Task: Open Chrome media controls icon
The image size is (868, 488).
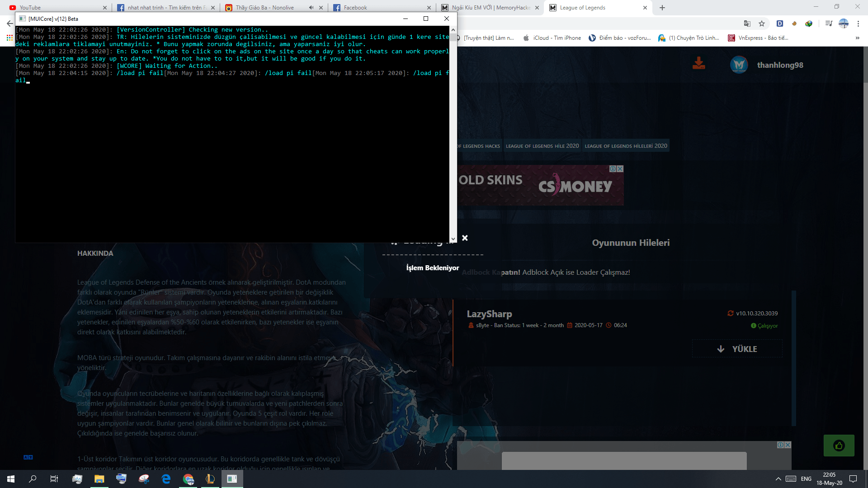Action: coord(829,23)
